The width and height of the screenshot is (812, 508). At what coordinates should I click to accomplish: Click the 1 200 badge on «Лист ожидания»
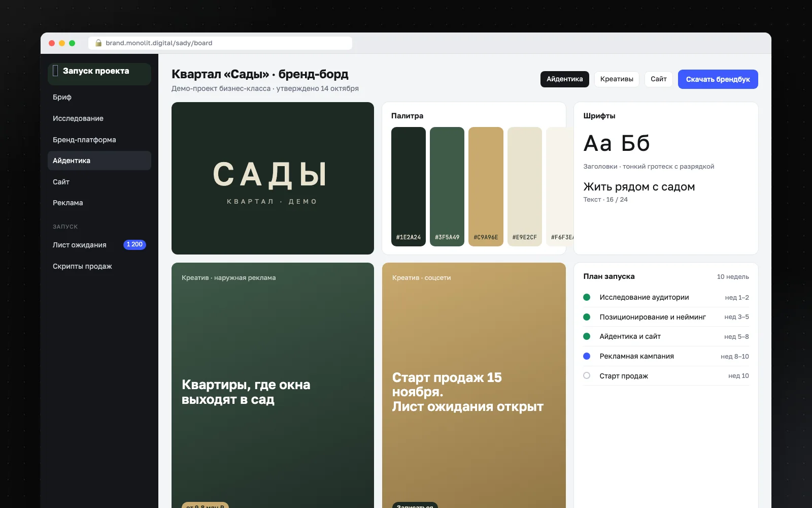pos(134,245)
